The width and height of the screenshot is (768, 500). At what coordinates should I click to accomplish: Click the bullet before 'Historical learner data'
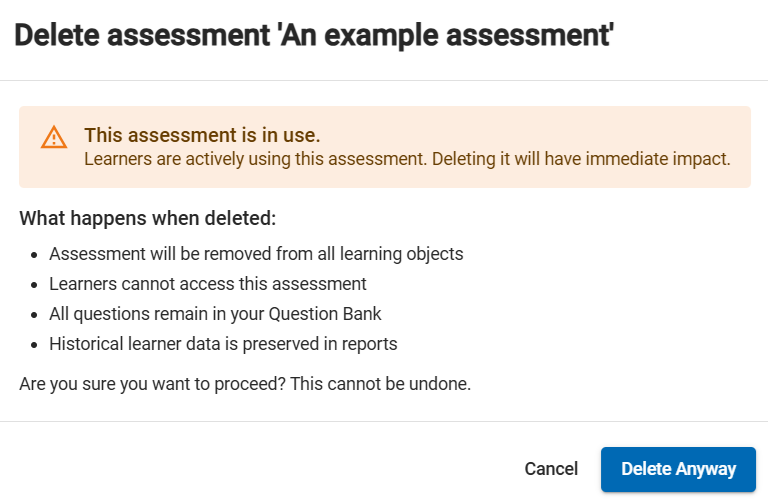tap(34, 345)
